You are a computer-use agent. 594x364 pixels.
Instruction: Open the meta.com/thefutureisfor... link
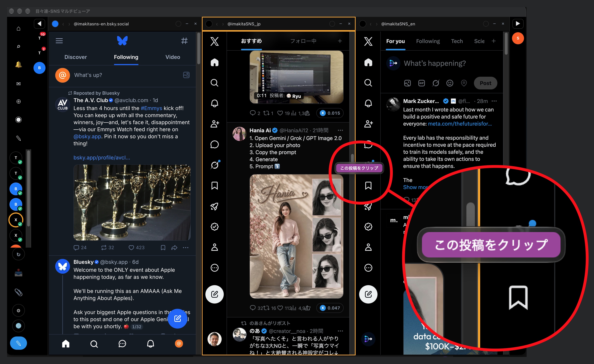tap(460, 124)
